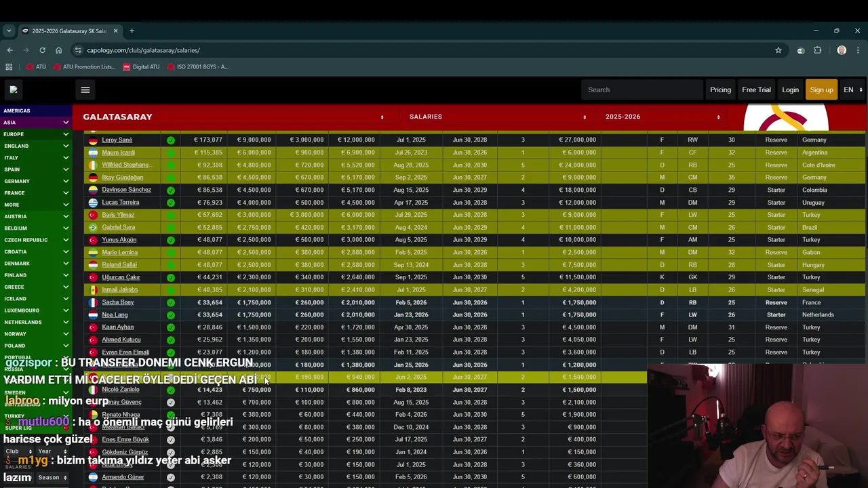
Task: Click the Search input field
Action: [x=642, y=89]
